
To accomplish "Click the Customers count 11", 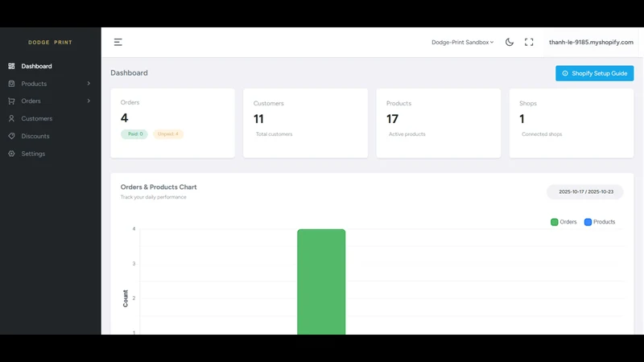I will (x=258, y=119).
